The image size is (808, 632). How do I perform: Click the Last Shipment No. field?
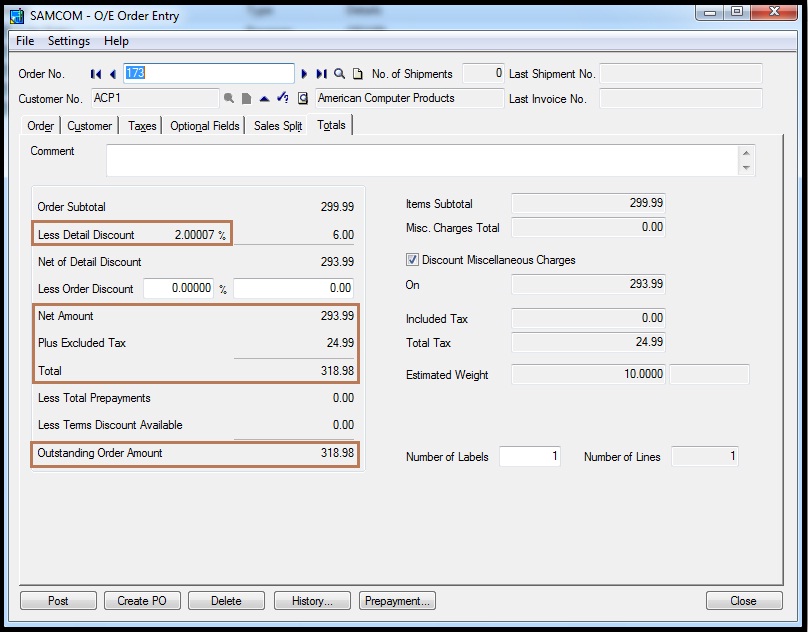pyautogui.click(x=681, y=73)
